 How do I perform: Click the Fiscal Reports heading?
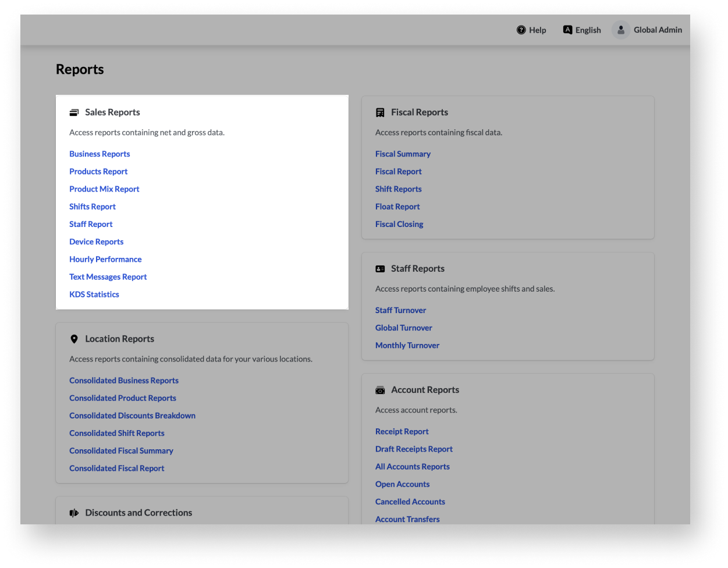point(420,112)
